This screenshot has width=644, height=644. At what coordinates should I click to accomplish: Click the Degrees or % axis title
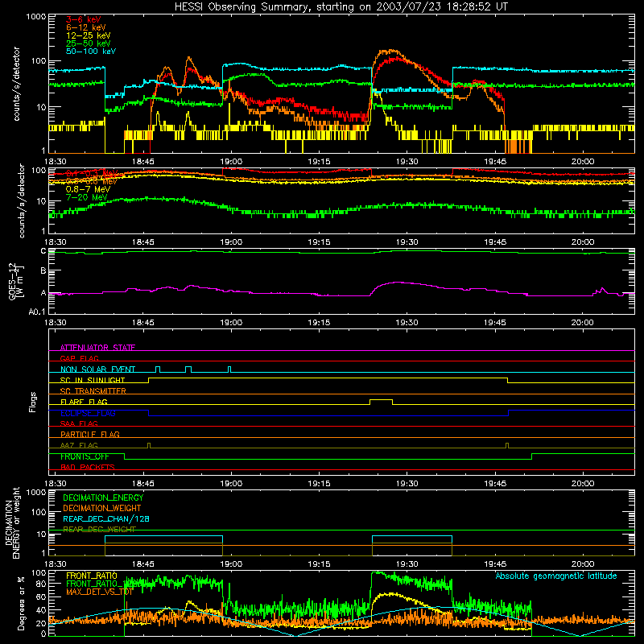[x=21, y=604]
